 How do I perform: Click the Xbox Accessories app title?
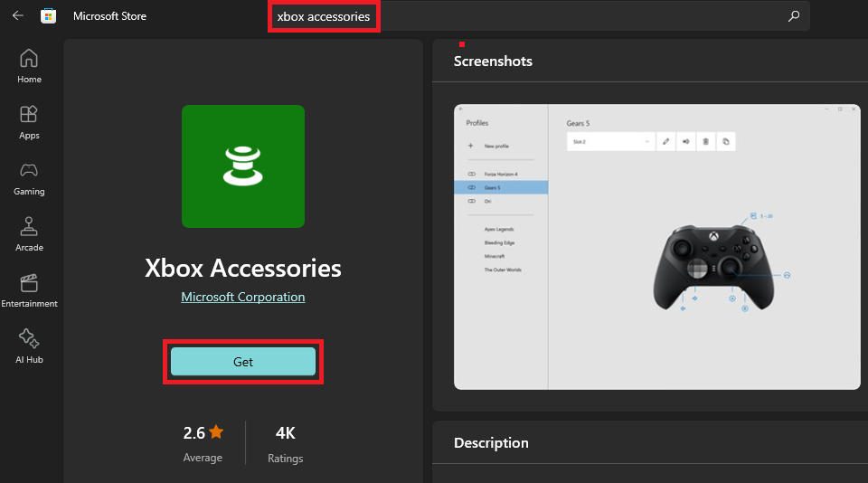[243, 268]
